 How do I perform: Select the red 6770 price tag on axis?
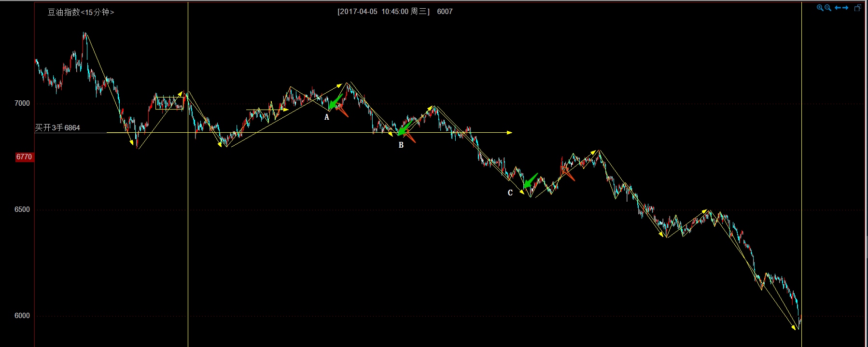(24, 157)
